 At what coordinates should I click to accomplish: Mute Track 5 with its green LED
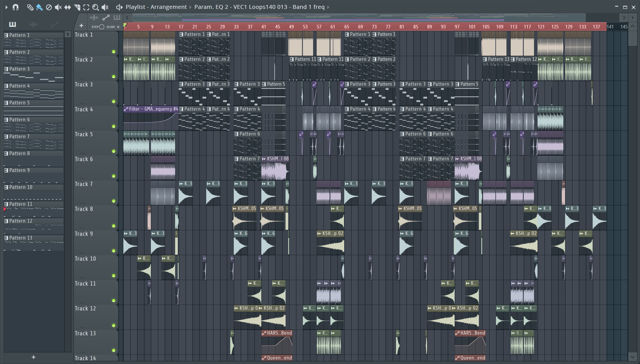click(x=114, y=151)
